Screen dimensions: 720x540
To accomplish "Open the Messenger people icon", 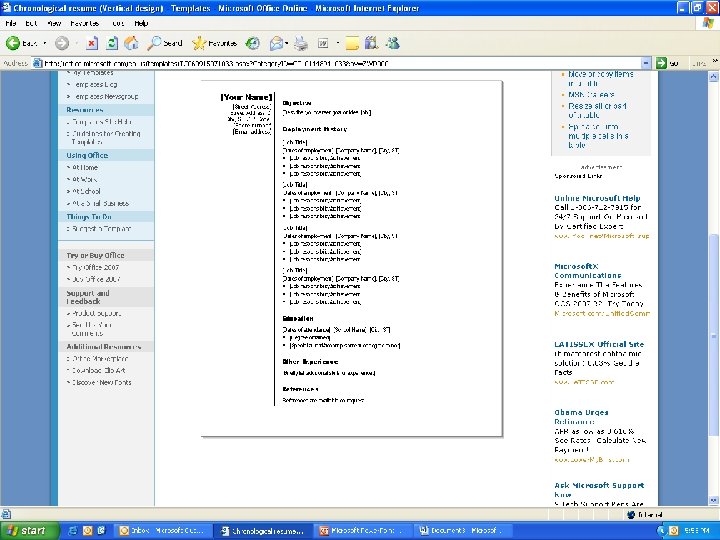I will pos(393,43).
